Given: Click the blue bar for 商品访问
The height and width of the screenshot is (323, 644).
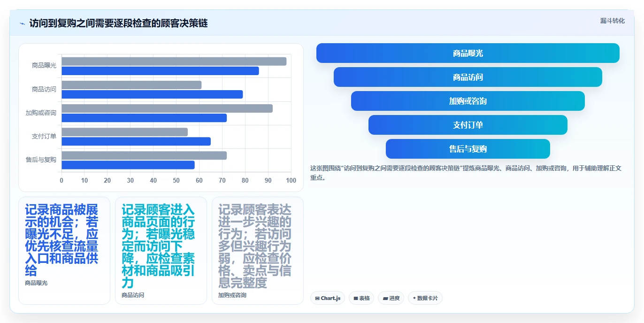Looking at the screenshot, I should [152, 94].
